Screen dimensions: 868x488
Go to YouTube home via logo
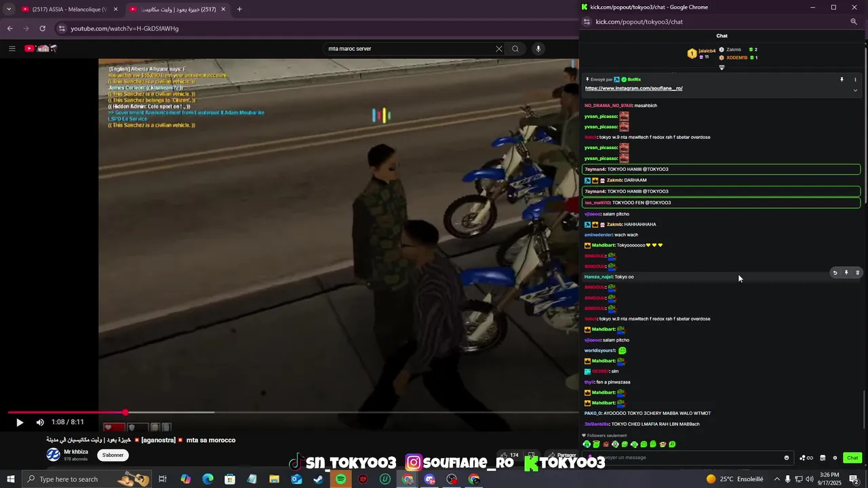41,48
